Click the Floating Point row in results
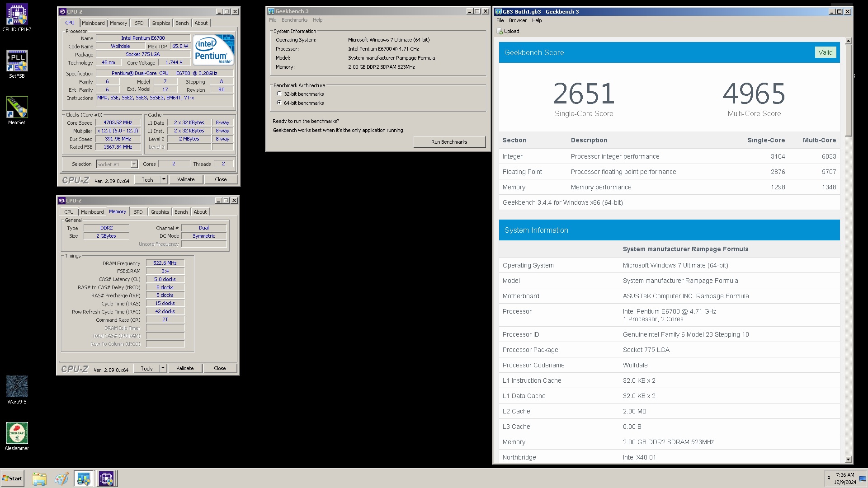This screenshot has height=488, width=868. click(669, 172)
